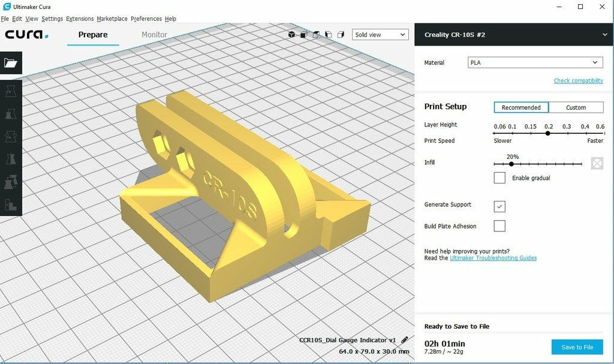614x364 pixels.
Task: Select the Rotate tool
Action: point(10,136)
